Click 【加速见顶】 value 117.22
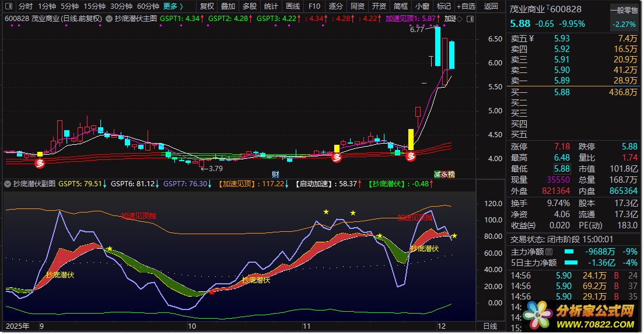The height and width of the screenshot is (334, 644). (x=273, y=184)
